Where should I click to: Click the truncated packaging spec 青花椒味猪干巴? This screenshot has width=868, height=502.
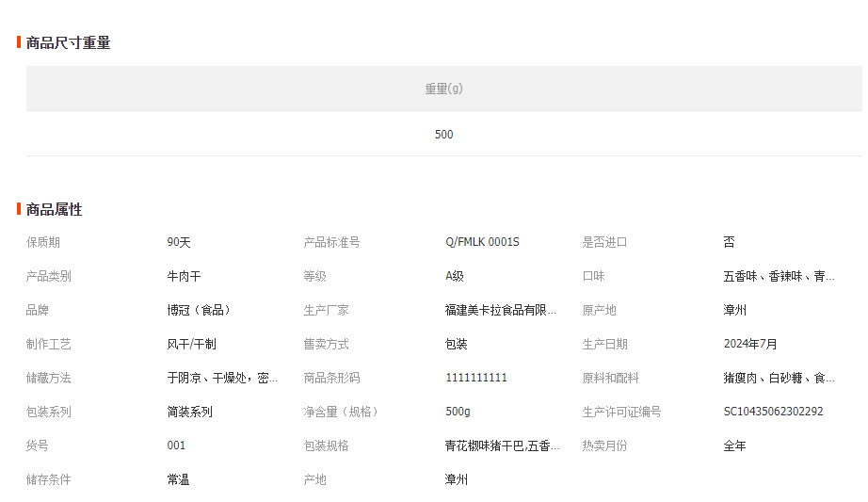click(x=503, y=445)
